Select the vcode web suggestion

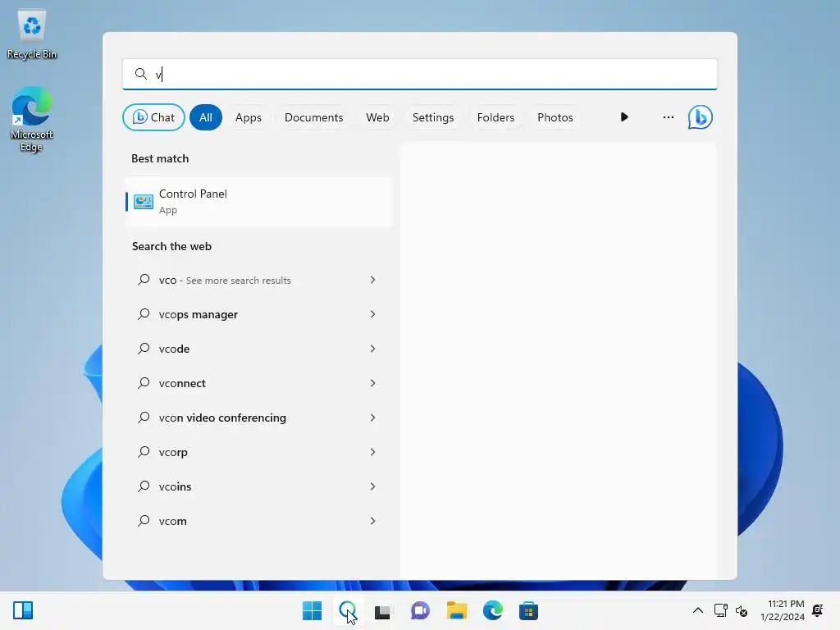258,349
